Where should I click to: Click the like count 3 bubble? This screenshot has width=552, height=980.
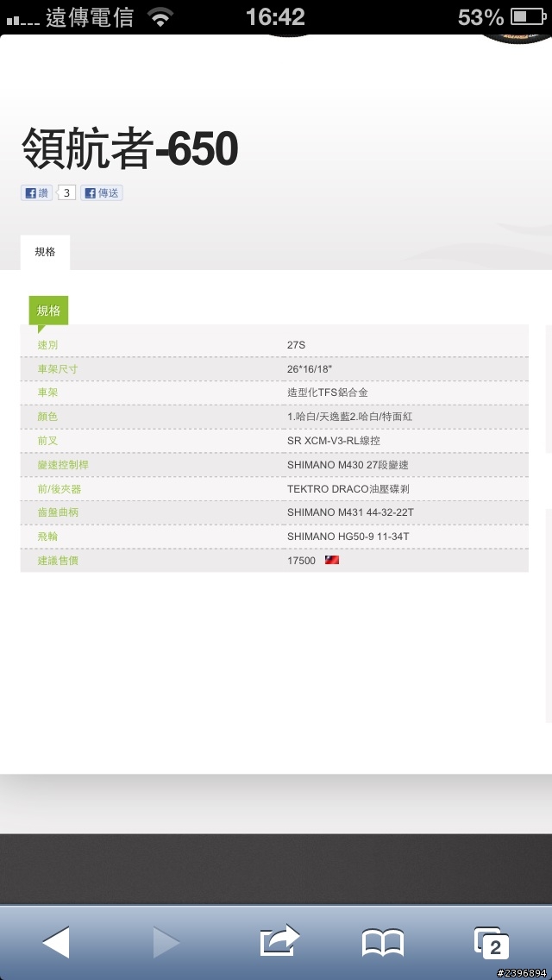click(67, 193)
